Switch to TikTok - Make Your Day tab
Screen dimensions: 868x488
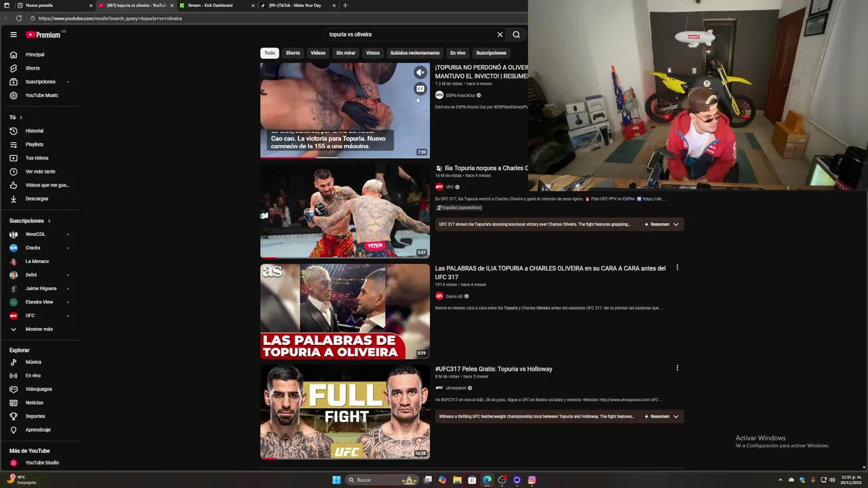tap(298, 5)
